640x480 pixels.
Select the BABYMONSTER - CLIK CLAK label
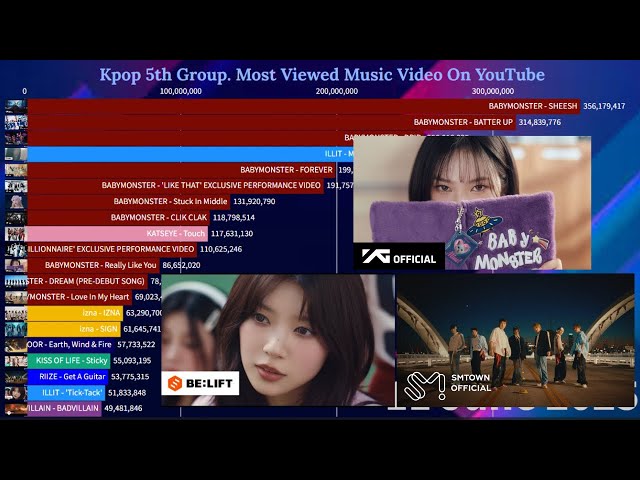click(x=159, y=218)
